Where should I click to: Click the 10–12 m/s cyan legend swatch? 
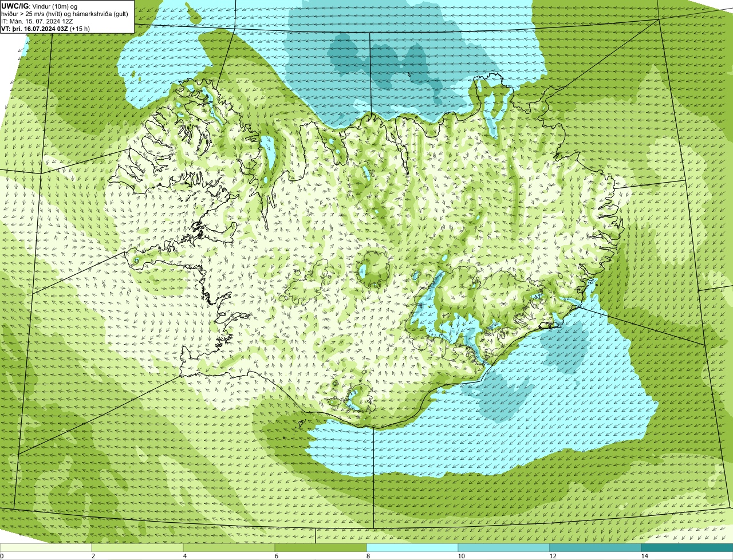click(504, 548)
